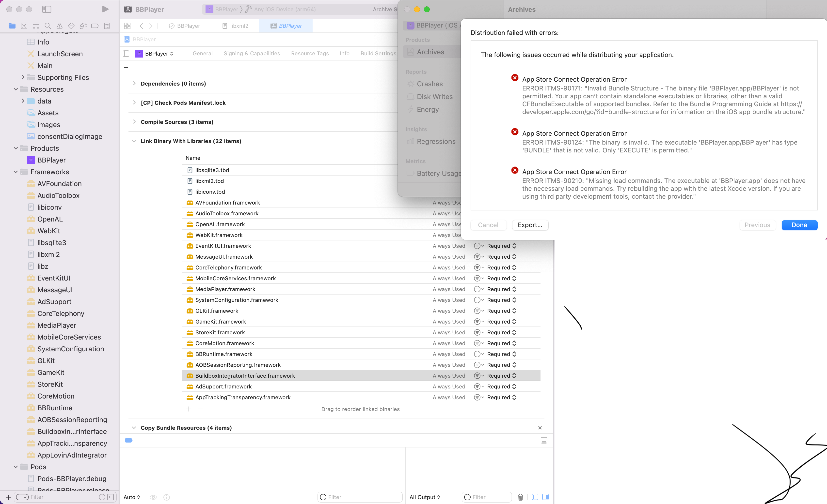This screenshot has width=827, height=504.
Task: Open the related items grid icon
Action: click(x=127, y=26)
